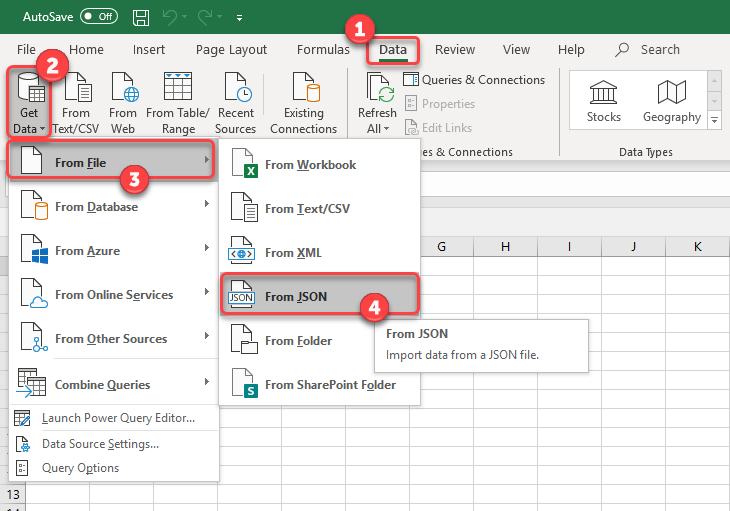Click Queries & Connections button
Screen dimensions: 730x511
tap(474, 80)
